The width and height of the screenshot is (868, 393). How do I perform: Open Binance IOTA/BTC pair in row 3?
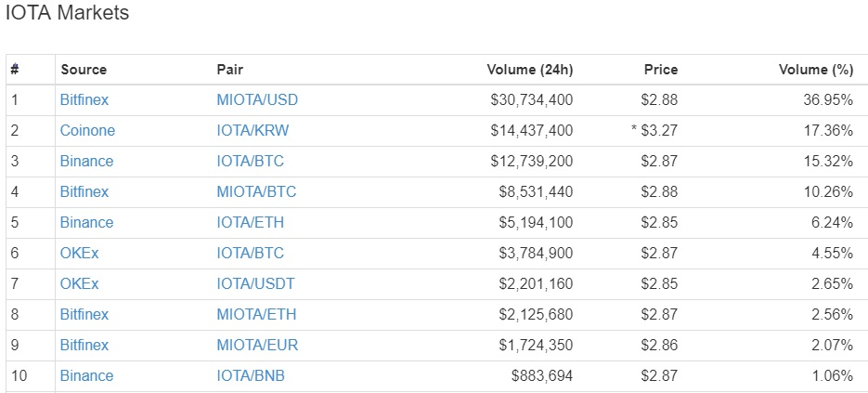251,162
